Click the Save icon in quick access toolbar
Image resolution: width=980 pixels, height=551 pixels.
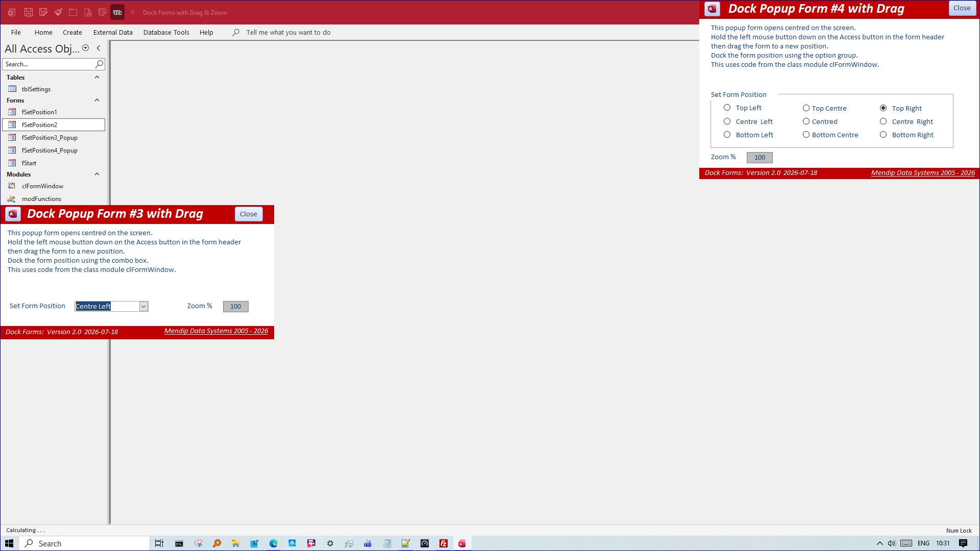point(29,12)
